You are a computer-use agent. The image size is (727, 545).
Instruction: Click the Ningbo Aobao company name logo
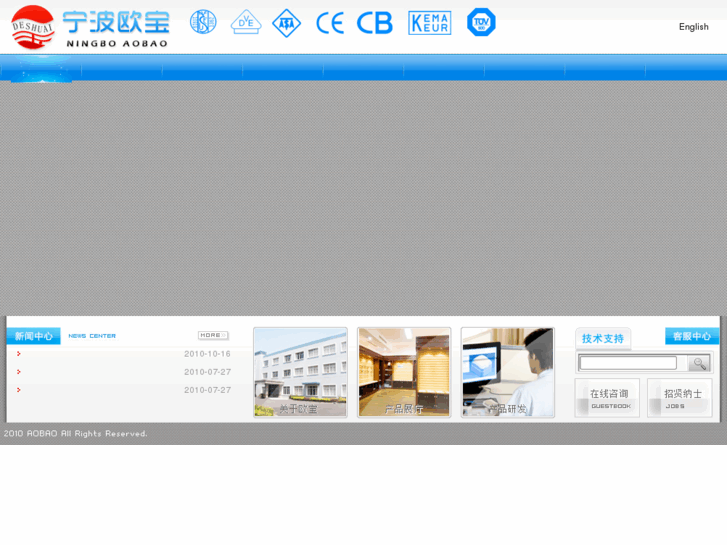(116, 29)
